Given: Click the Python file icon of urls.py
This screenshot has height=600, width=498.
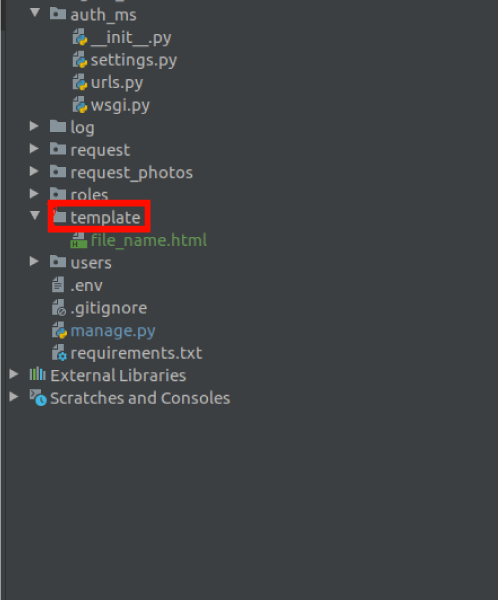Looking at the screenshot, I should tap(80, 83).
